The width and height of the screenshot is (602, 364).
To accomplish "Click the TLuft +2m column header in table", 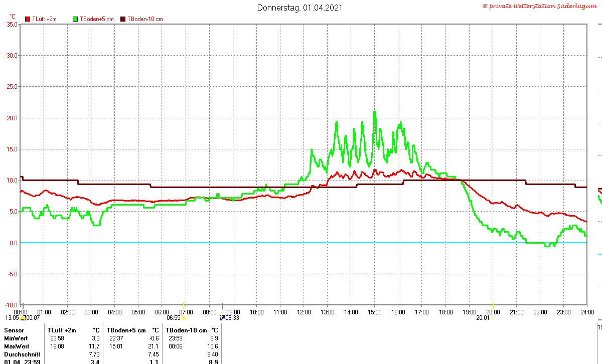I will coord(62,330).
